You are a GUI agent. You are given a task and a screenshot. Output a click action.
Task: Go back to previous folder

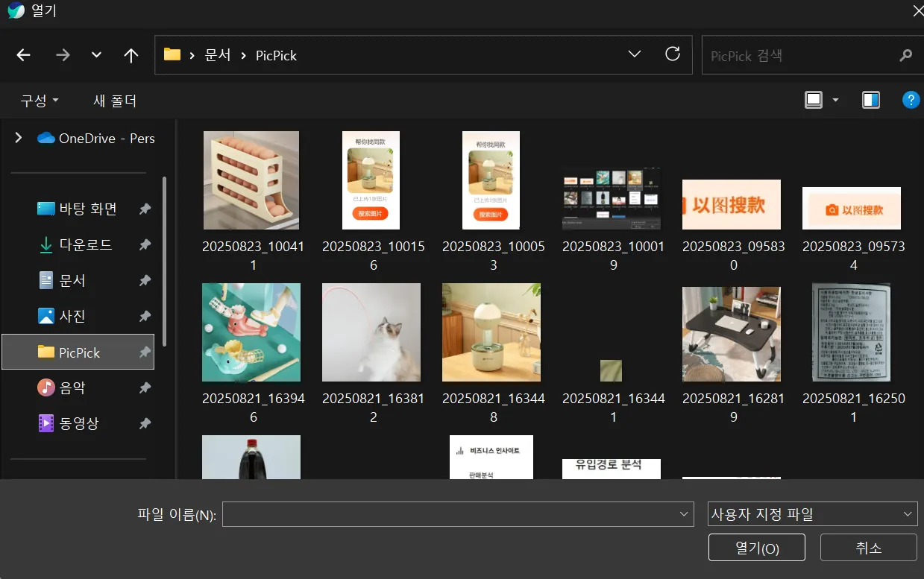pos(24,55)
